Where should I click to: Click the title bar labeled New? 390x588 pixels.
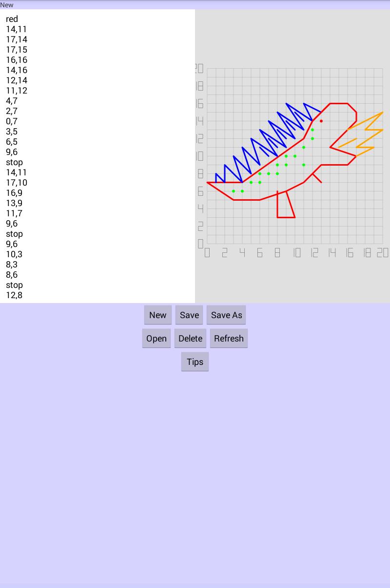7,5
